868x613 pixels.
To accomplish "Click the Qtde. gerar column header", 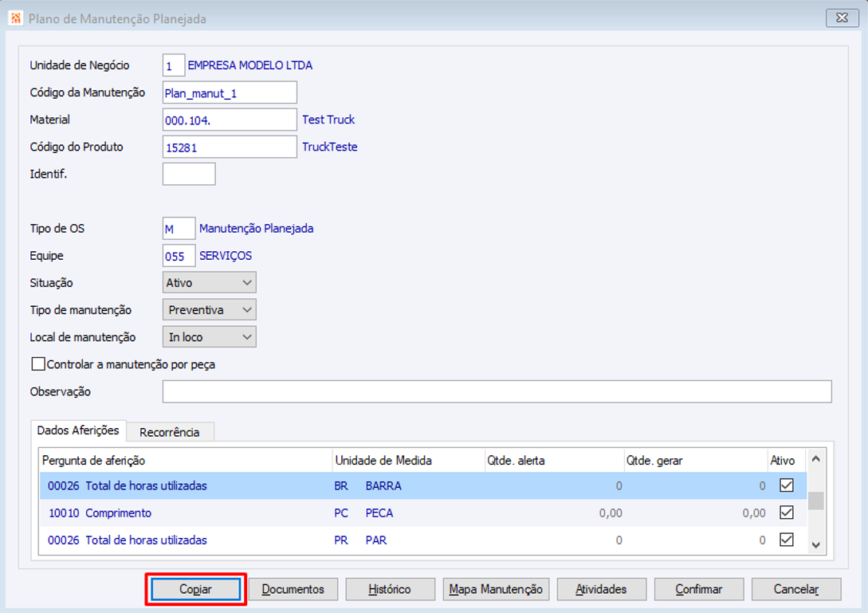I will (696, 460).
